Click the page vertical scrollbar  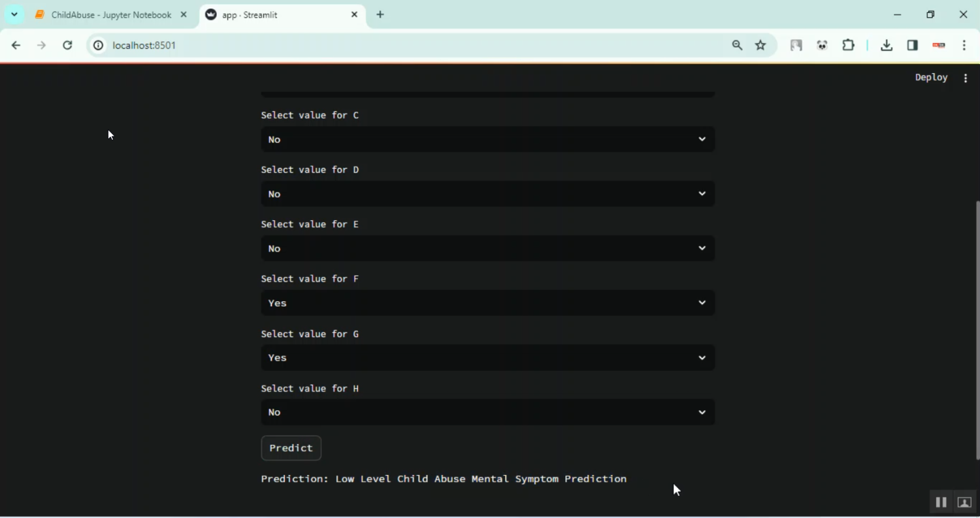tap(977, 330)
